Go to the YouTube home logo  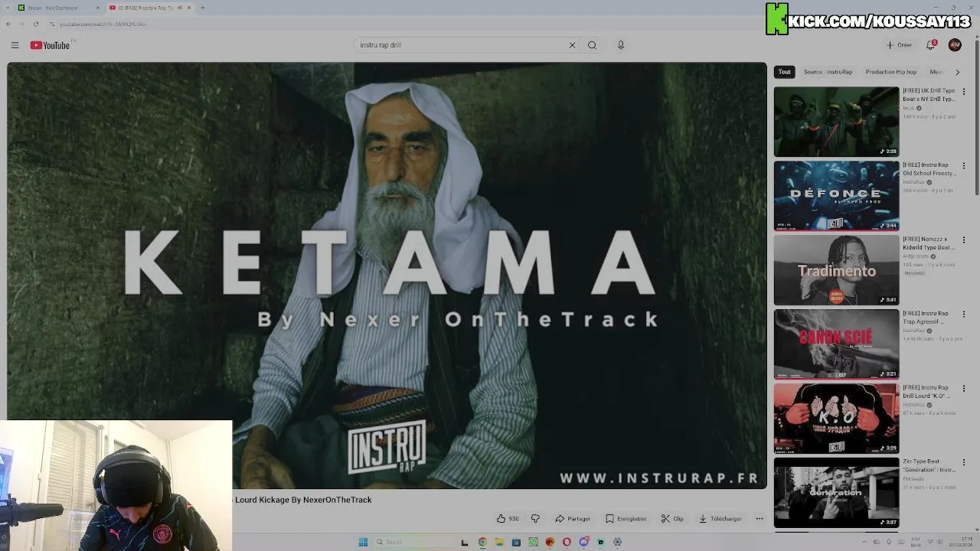click(x=50, y=45)
